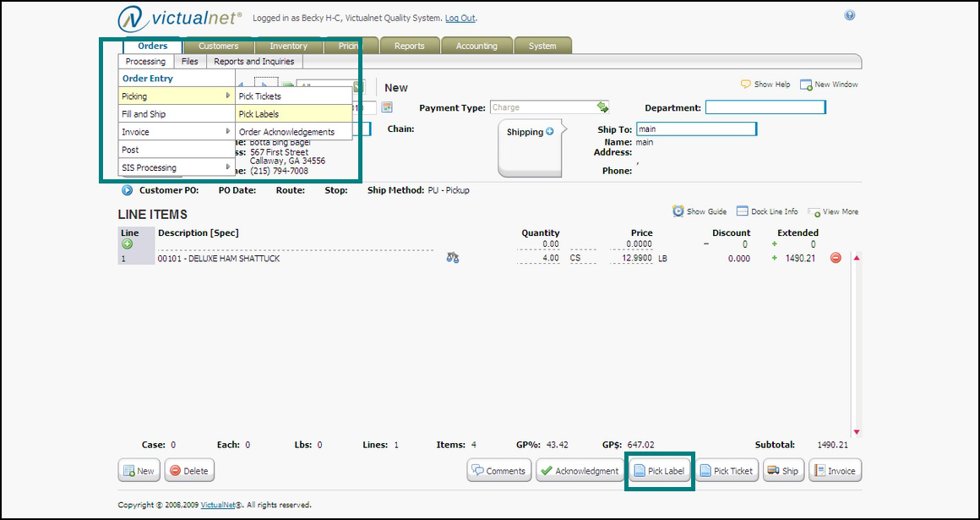Click the VictualNet copyright link
Screen dimensions: 980x520
(220, 504)
